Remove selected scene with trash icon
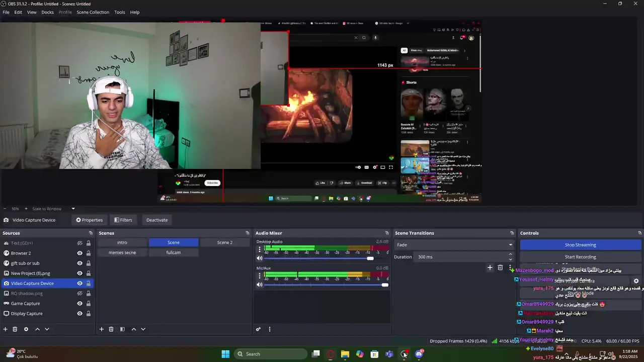Image resolution: width=644 pixels, height=362 pixels. [111, 329]
